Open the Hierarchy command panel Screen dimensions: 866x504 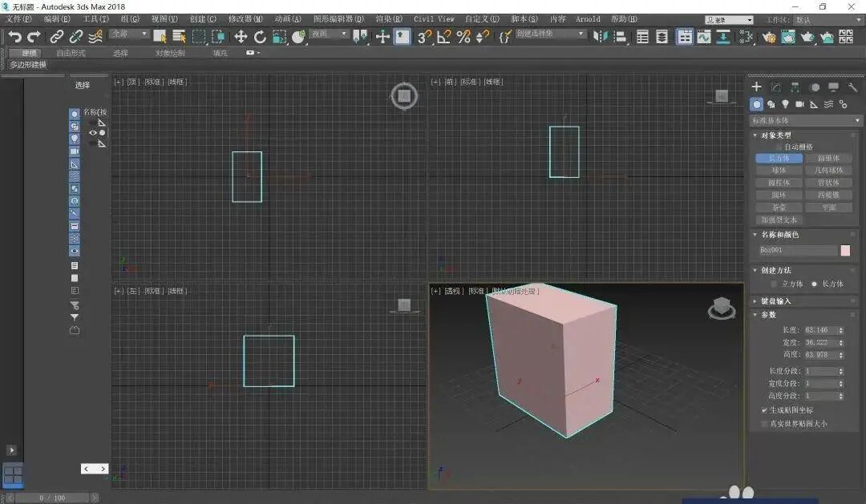[795, 87]
